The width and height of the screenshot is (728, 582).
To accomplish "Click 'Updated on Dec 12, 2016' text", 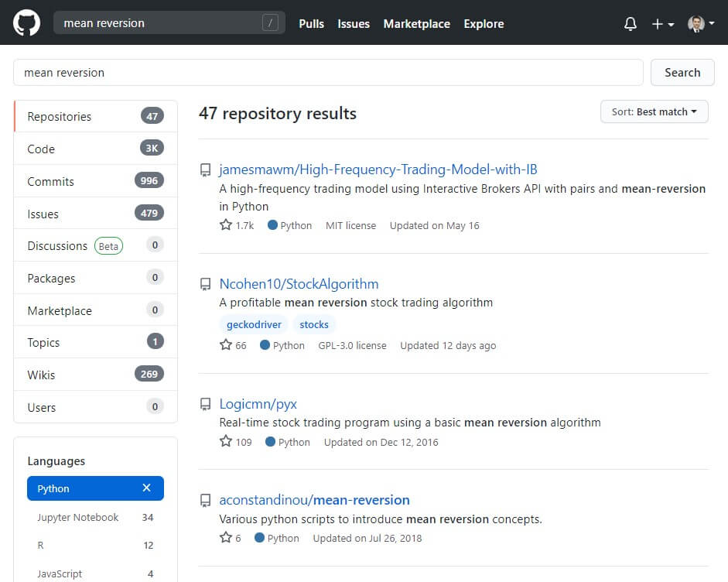I will coord(381,442).
